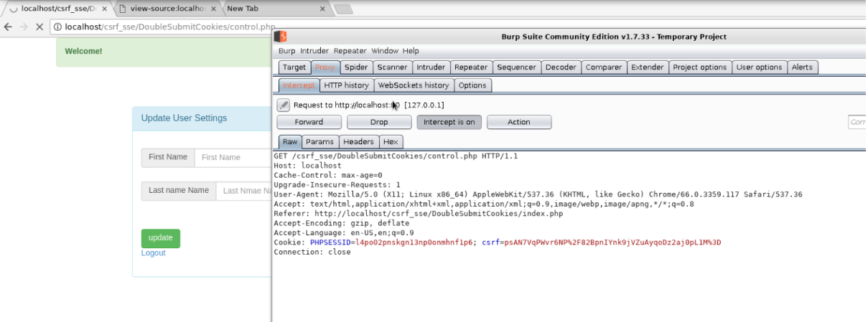The height and width of the screenshot is (322, 868).
Task: Stop loading the page with X icon
Action: point(39,27)
